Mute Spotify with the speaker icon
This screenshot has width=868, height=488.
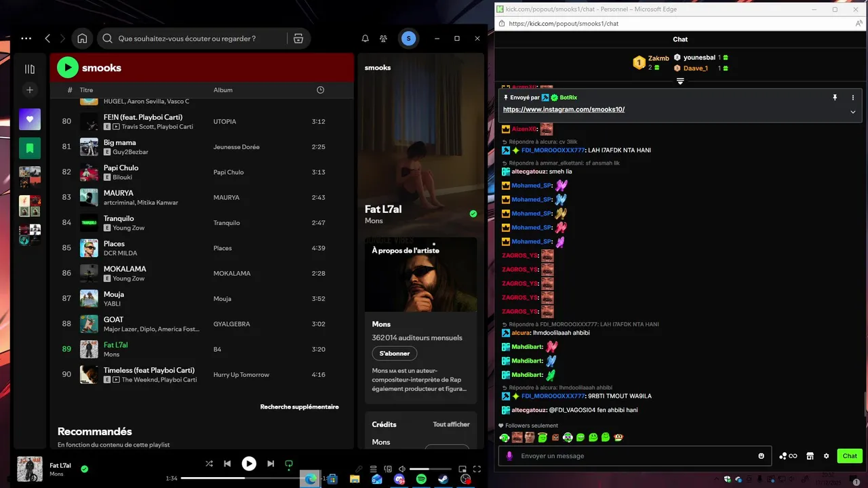click(x=402, y=469)
